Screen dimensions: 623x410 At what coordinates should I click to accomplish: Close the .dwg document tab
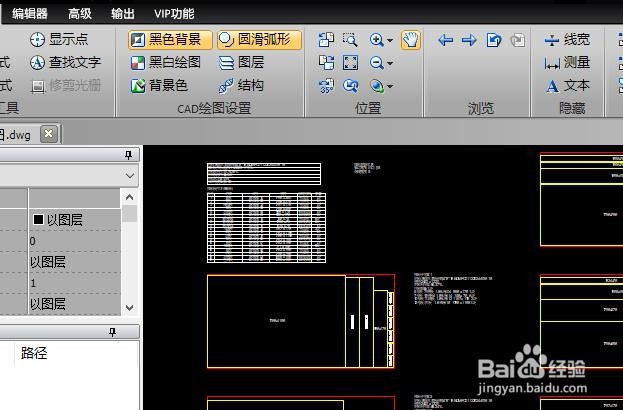click(49, 134)
